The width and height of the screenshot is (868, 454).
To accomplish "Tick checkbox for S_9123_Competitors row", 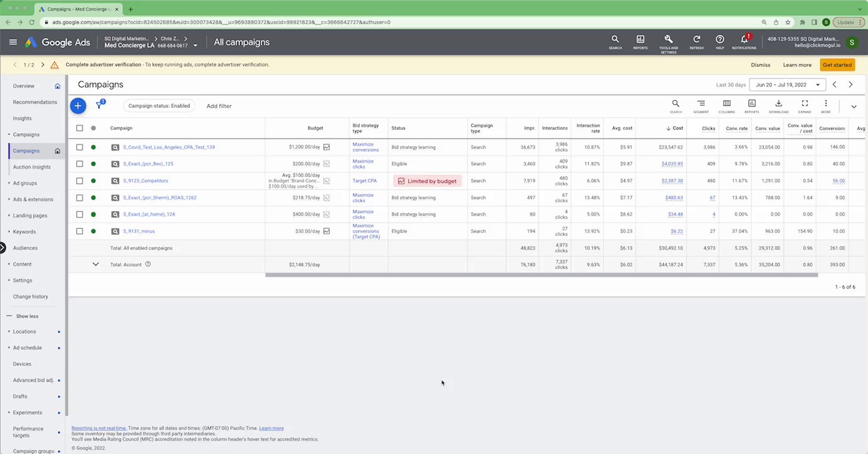I will [x=79, y=181].
